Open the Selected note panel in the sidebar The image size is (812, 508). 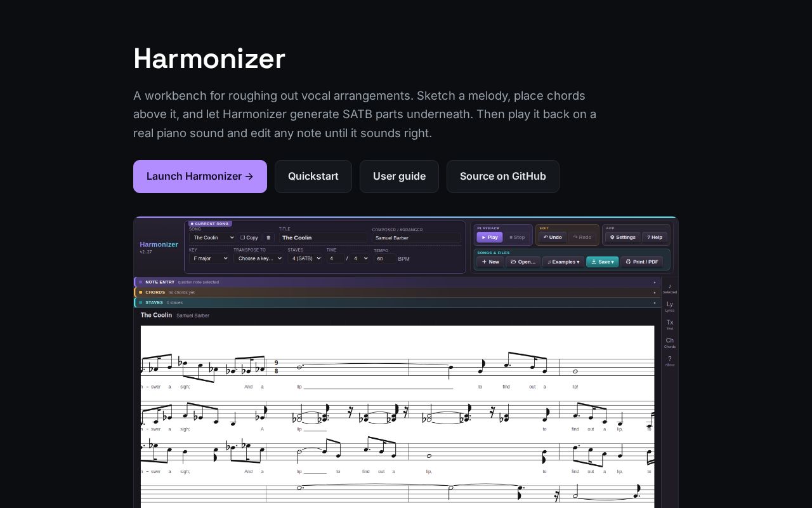(670, 288)
